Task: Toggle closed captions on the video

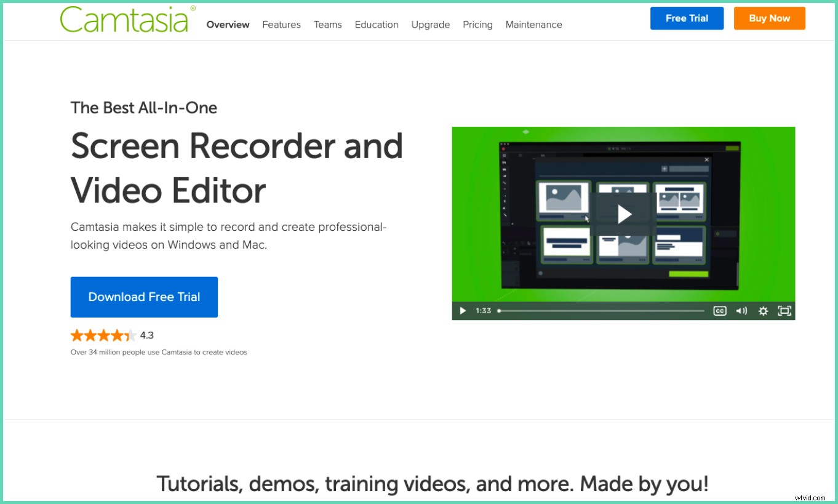Action: coord(720,311)
